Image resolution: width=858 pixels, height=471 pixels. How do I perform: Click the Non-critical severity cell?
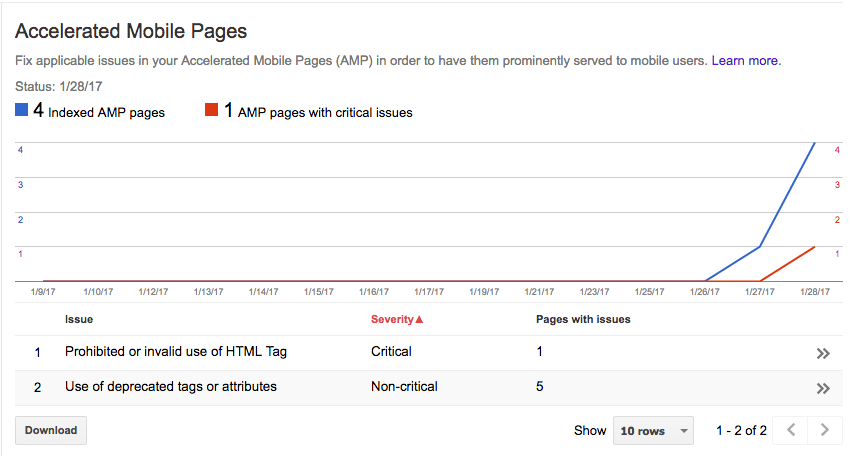(x=404, y=387)
